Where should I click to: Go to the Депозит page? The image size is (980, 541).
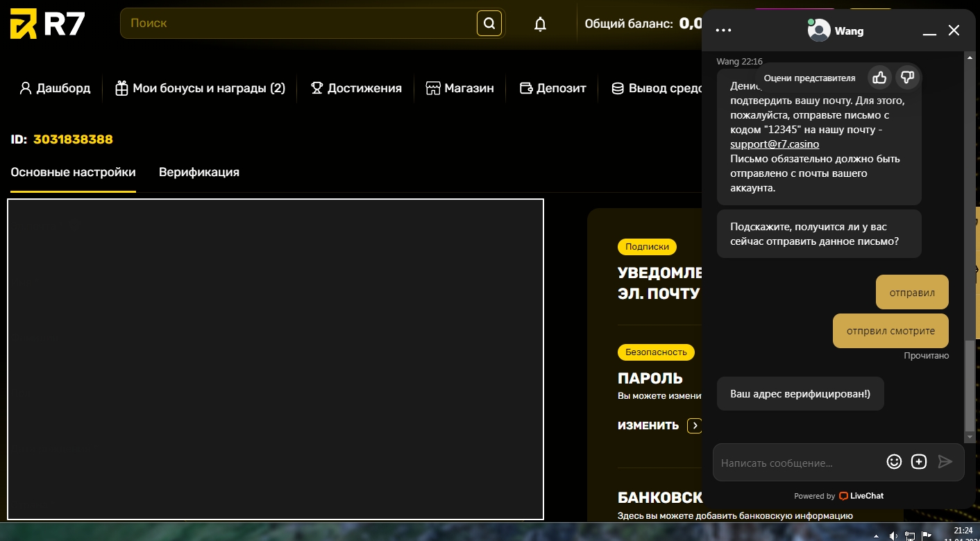click(x=553, y=88)
